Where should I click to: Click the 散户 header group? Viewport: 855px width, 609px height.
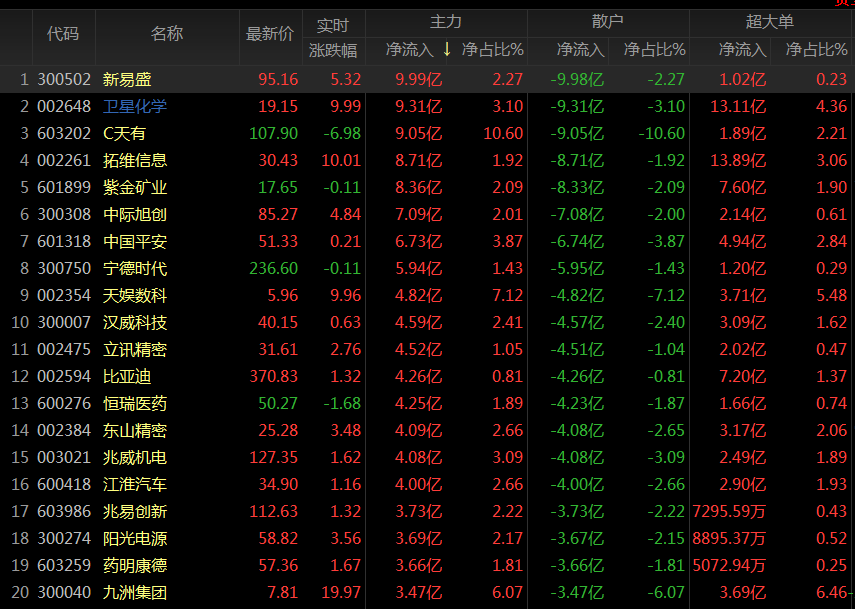(608, 22)
